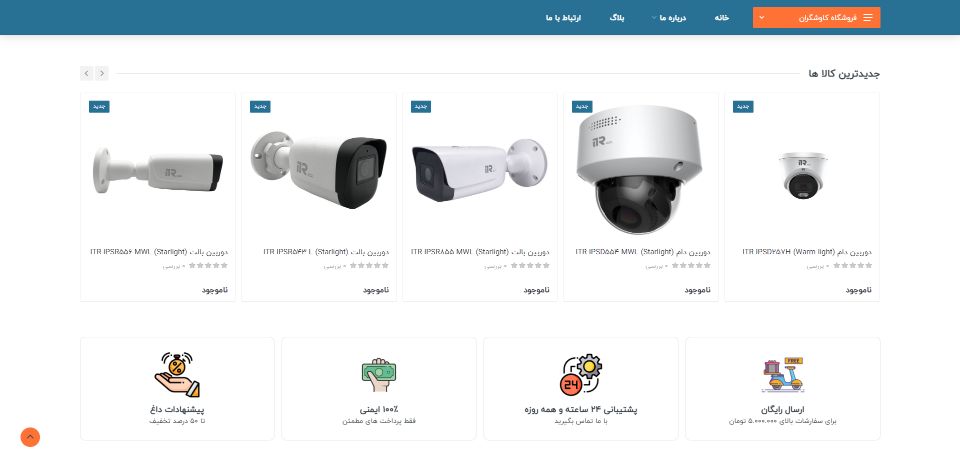Click the hot offers discount hand icon

coord(177,374)
